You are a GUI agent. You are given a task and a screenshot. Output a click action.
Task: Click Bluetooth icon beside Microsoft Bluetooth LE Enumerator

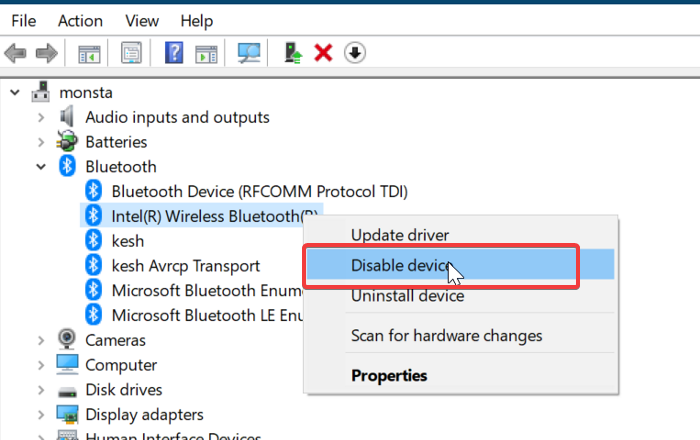point(93,315)
